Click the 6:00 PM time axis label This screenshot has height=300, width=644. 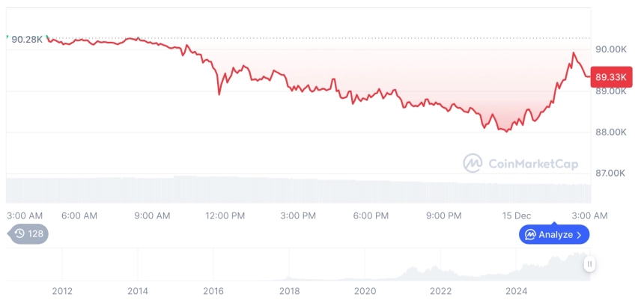tap(371, 215)
